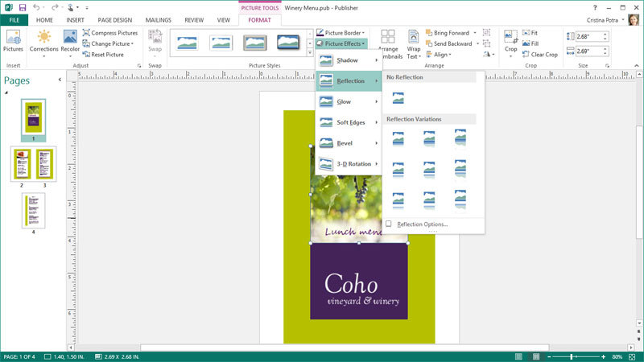Open the Corrections tool
Viewport: 644px width, 362px height.
(43, 40)
